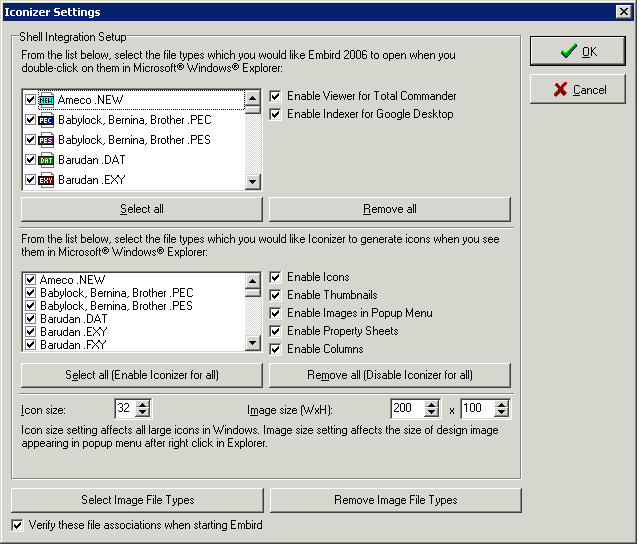The height and width of the screenshot is (544, 640).
Task: Toggle the Enable Thumbnails checkbox
Action: 276,295
